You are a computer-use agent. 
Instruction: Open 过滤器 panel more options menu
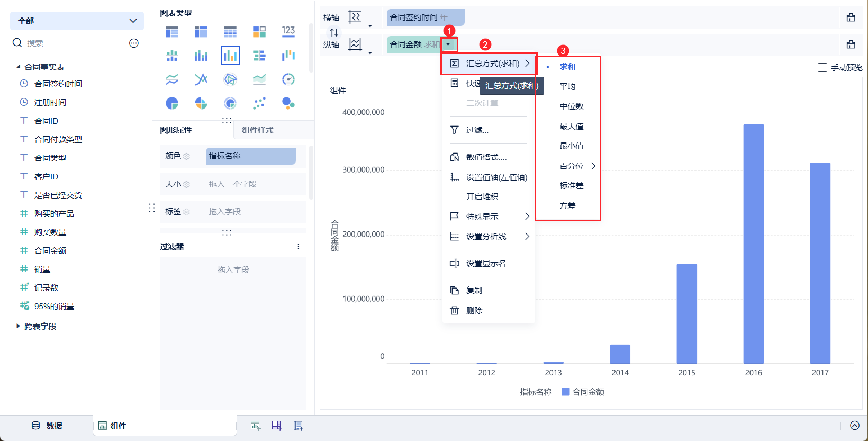pos(299,246)
